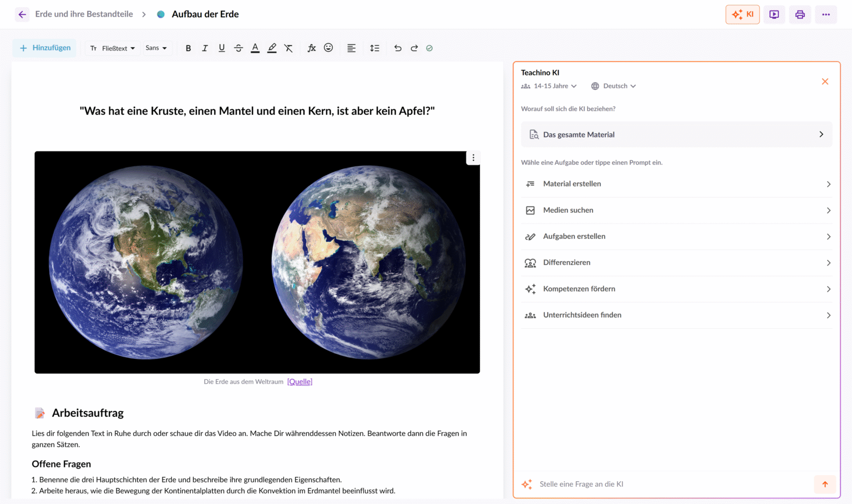Undo the last change

[398, 48]
